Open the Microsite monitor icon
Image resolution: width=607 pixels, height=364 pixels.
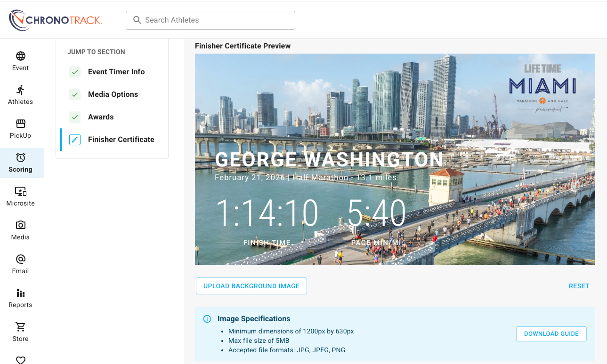21,191
